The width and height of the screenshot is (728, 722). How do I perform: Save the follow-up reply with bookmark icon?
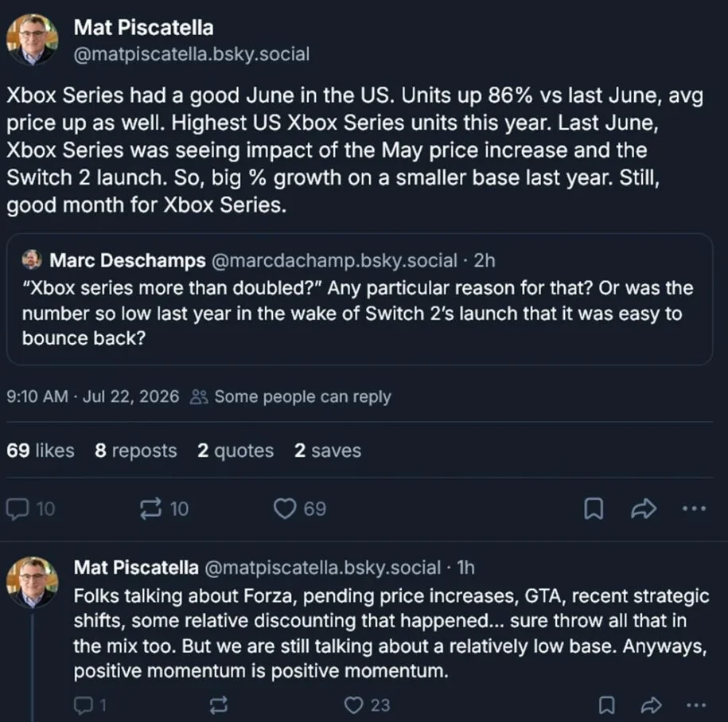click(x=607, y=705)
